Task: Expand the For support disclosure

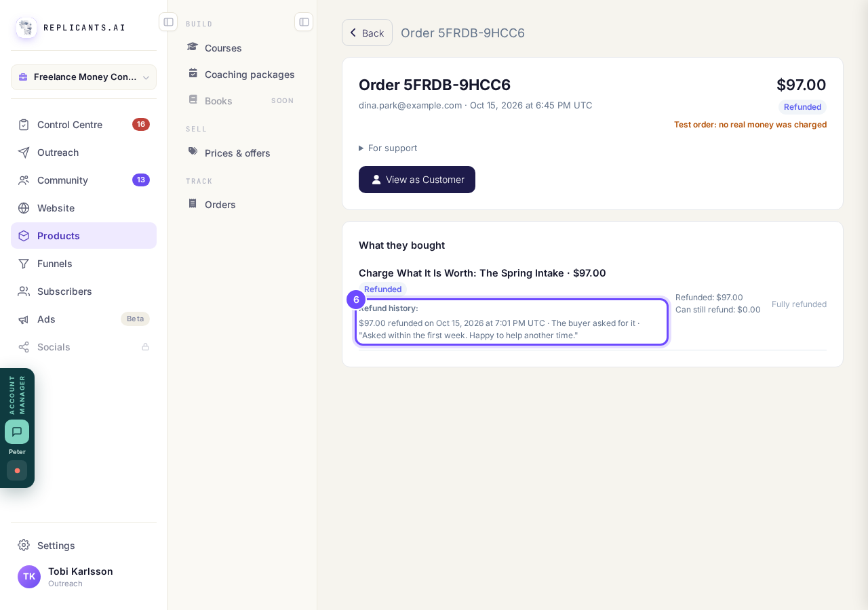Action: (388, 148)
